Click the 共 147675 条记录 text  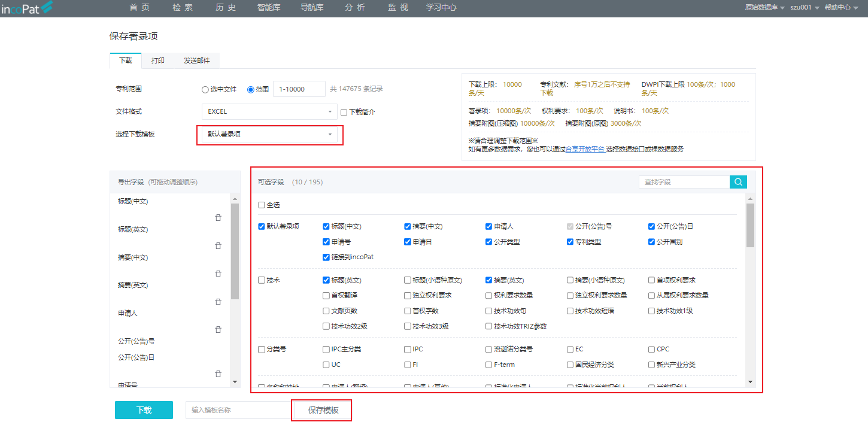(x=356, y=89)
